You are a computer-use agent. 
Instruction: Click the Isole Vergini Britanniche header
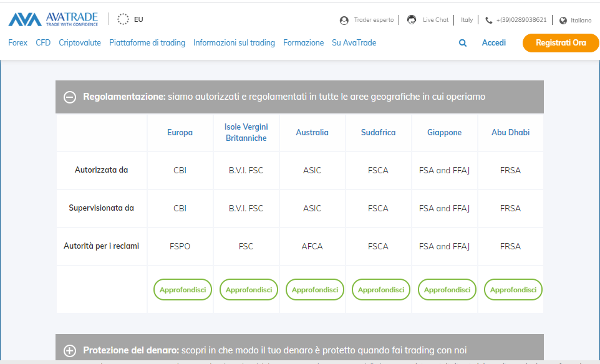coord(246,133)
